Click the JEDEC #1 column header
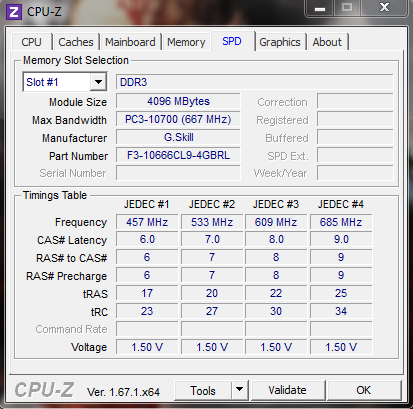This screenshot has width=413, height=409. (147, 204)
